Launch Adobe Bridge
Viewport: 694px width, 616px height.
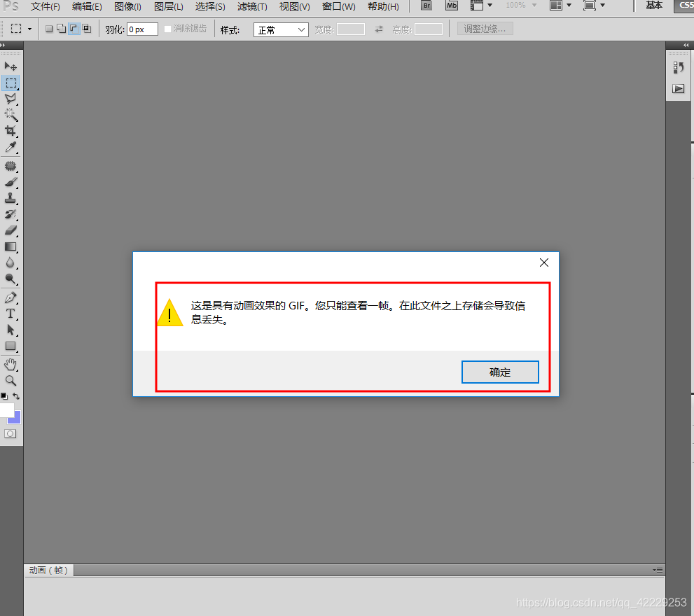pos(426,6)
